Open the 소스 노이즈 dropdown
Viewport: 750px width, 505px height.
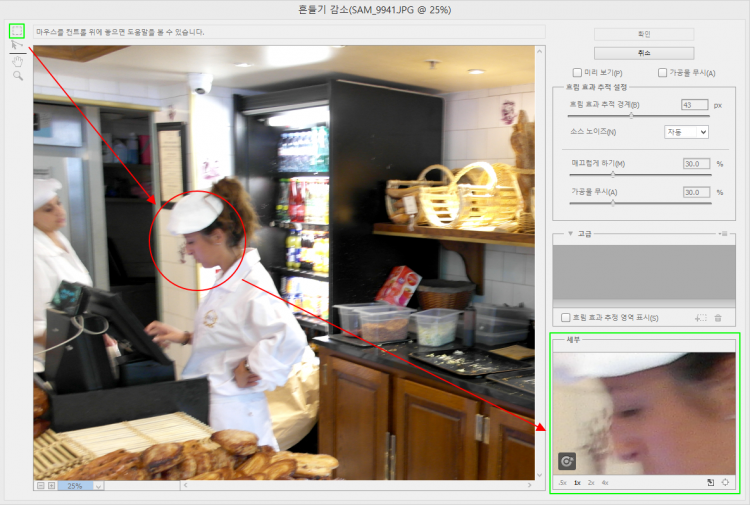pyautogui.click(x=686, y=132)
